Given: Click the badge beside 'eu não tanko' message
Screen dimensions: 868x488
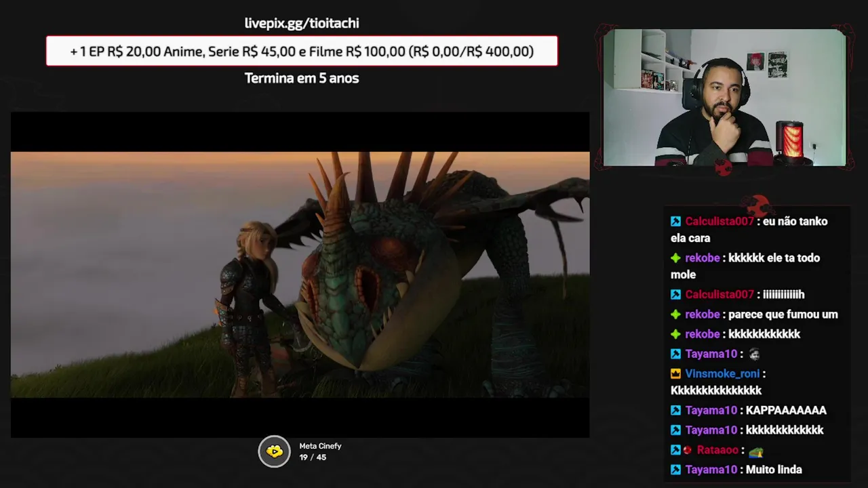Looking at the screenshot, I should (675, 222).
